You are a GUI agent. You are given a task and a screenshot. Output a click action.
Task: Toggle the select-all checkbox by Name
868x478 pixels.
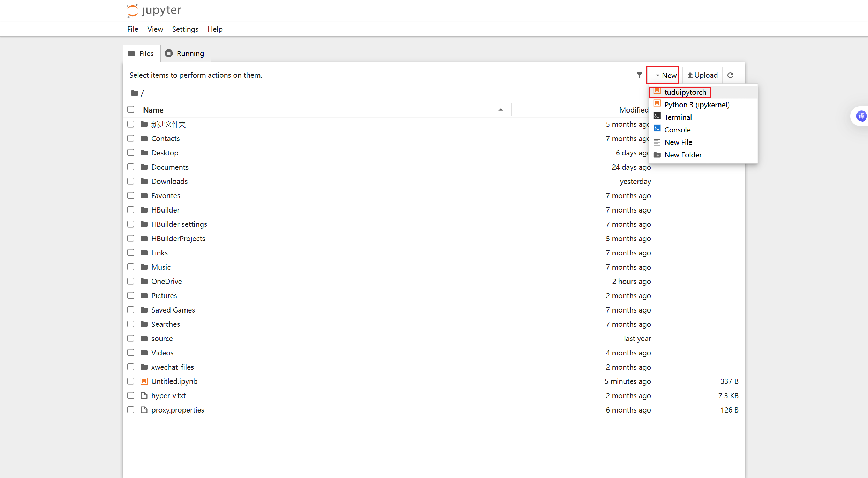click(x=131, y=109)
